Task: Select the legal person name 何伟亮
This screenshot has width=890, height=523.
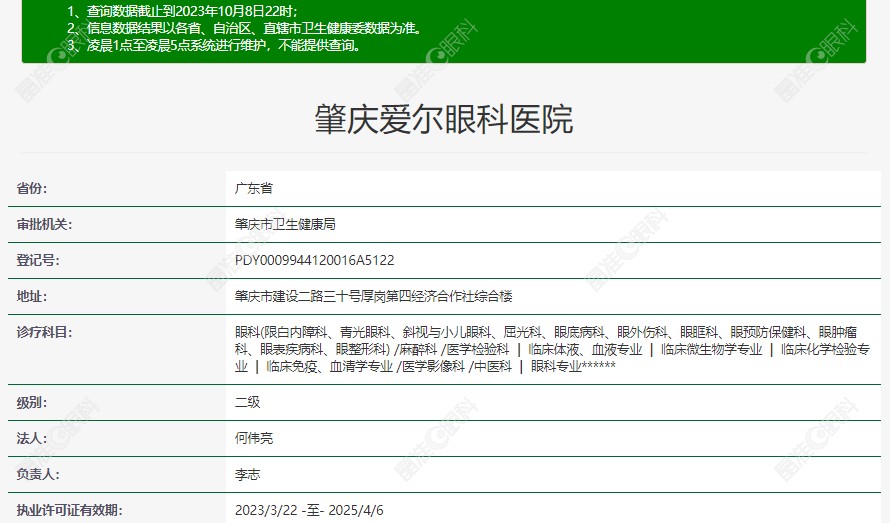Action: (x=253, y=438)
